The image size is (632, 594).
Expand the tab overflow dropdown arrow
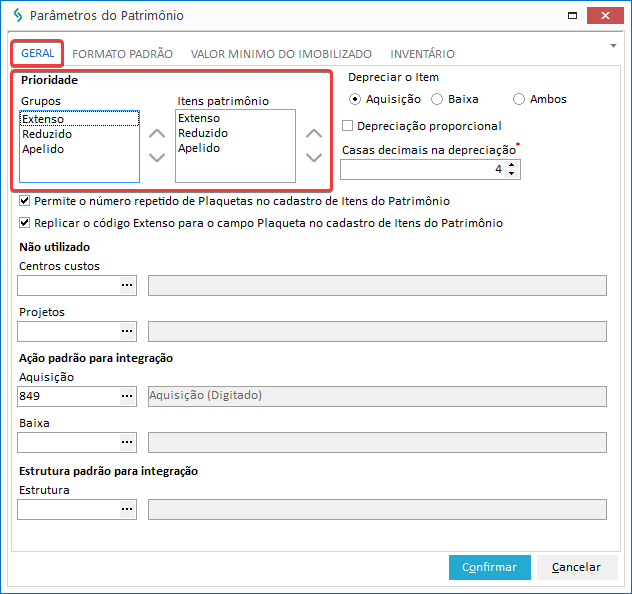pos(612,46)
